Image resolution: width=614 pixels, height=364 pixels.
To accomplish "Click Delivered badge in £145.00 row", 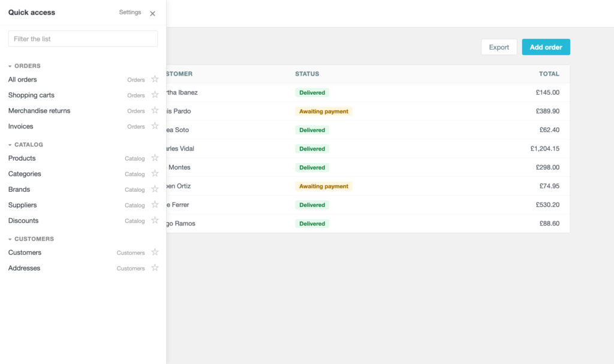I will (x=312, y=92).
